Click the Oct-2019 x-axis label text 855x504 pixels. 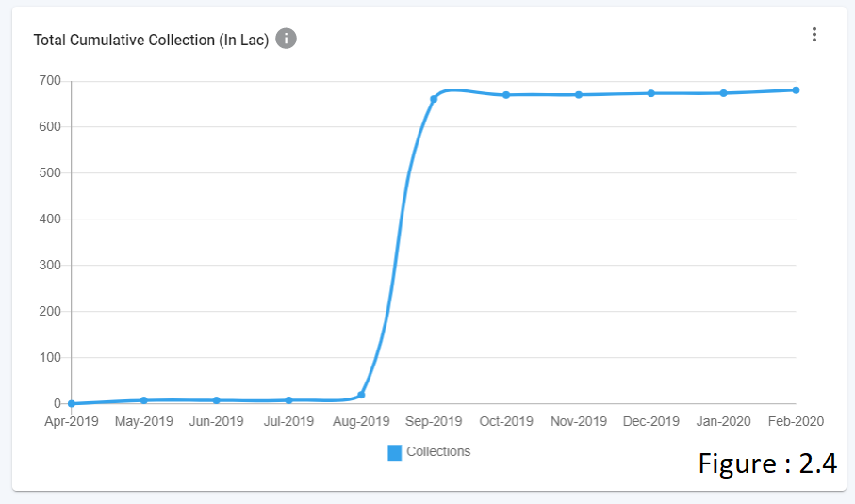coord(506,421)
